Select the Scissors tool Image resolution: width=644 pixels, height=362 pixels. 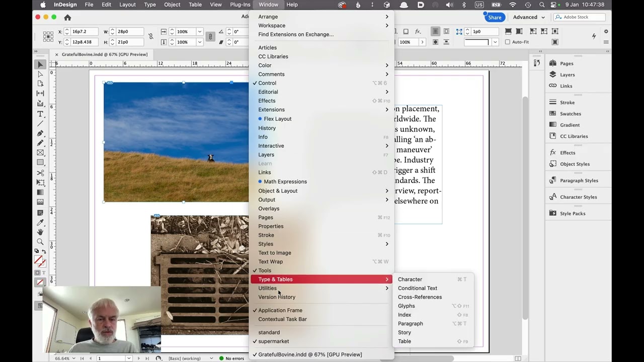point(40,173)
